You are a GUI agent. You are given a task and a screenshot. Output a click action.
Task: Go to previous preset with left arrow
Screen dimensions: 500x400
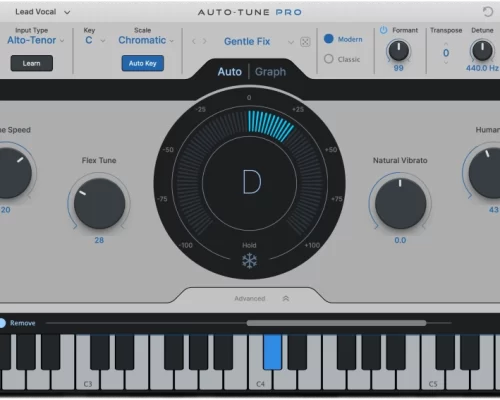coord(194,42)
